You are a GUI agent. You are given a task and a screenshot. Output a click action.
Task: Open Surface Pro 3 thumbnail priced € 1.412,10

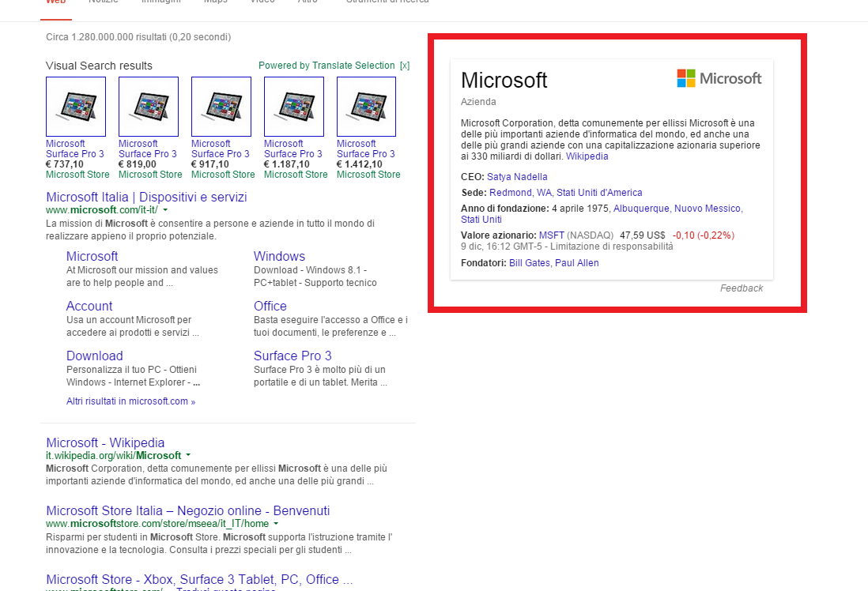pyautogui.click(x=367, y=107)
